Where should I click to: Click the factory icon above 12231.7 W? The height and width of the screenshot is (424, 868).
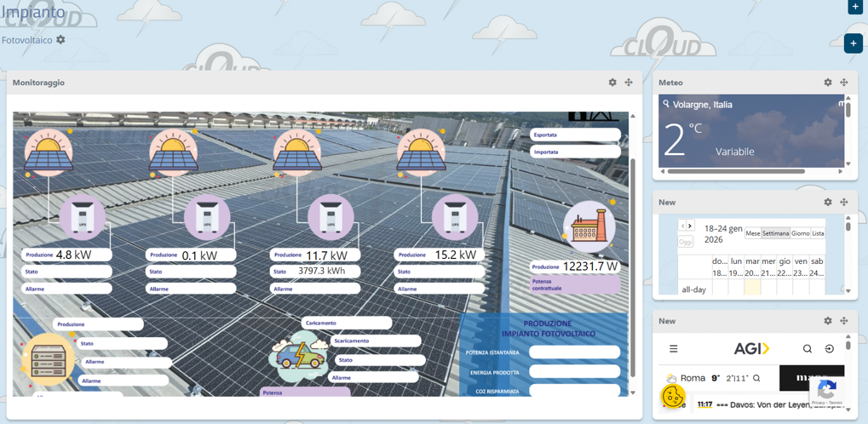point(589,227)
